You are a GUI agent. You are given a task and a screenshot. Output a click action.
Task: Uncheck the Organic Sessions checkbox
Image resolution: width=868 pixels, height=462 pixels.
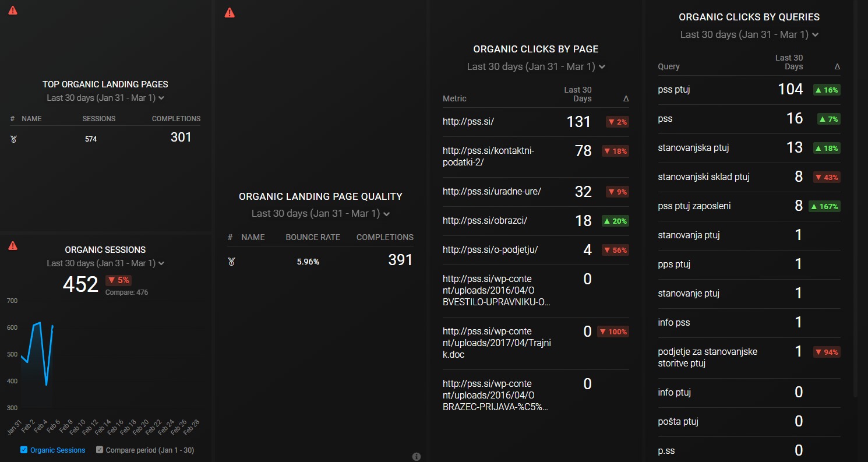[24, 450]
